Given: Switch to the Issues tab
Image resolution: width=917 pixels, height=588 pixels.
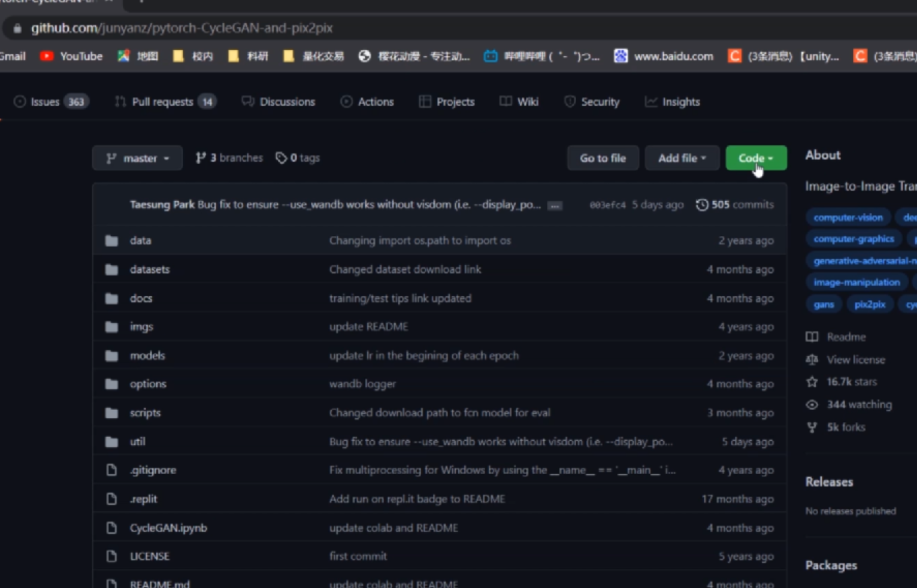Looking at the screenshot, I should (51, 102).
